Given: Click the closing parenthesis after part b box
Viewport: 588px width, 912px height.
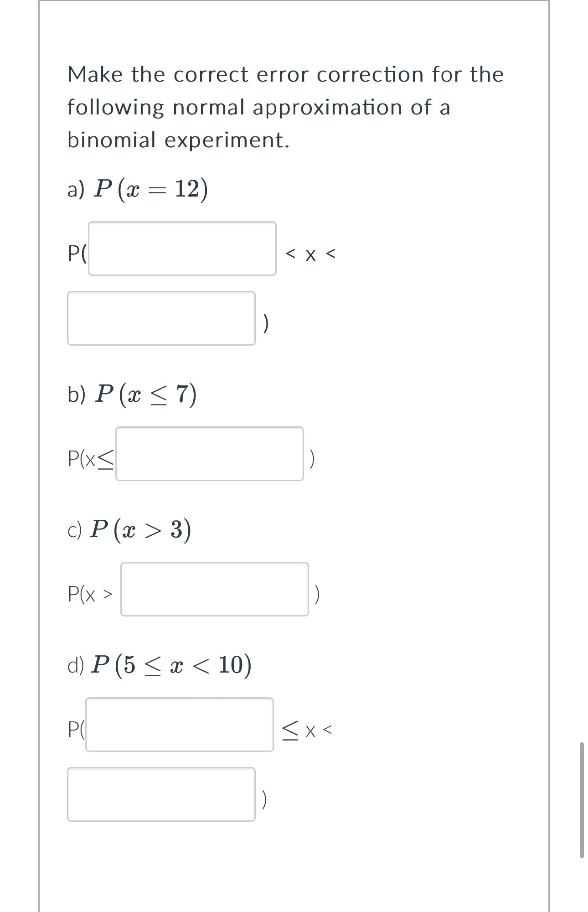Looking at the screenshot, I should point(312,461).
